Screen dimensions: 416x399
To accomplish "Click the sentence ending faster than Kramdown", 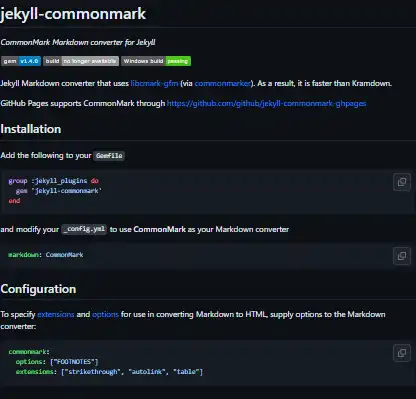I will coord(325,83).
